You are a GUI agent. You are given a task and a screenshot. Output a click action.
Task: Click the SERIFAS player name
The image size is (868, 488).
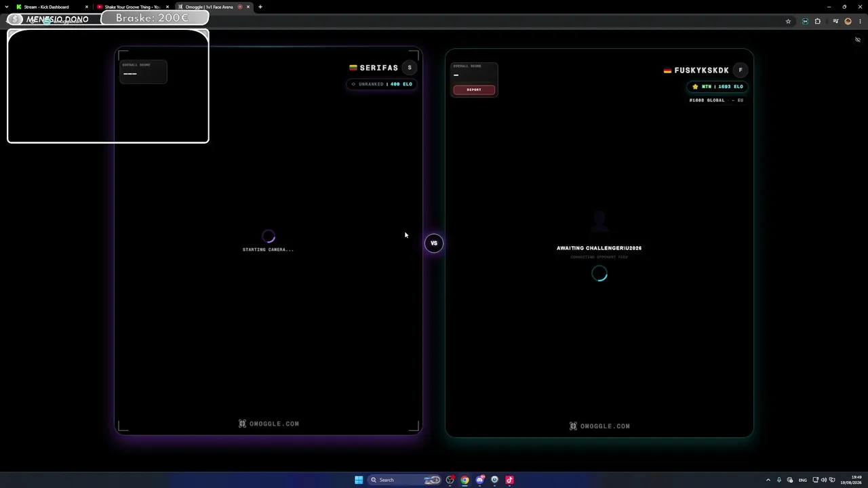pyautogui.click(x=379, y=68)
